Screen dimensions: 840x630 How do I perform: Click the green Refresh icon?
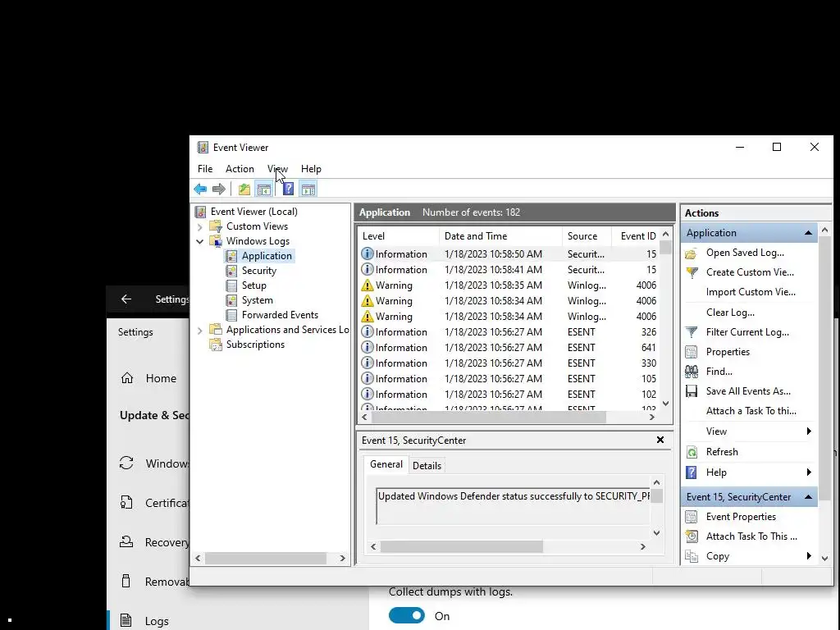pyautogui.click(x=692, y=452)
